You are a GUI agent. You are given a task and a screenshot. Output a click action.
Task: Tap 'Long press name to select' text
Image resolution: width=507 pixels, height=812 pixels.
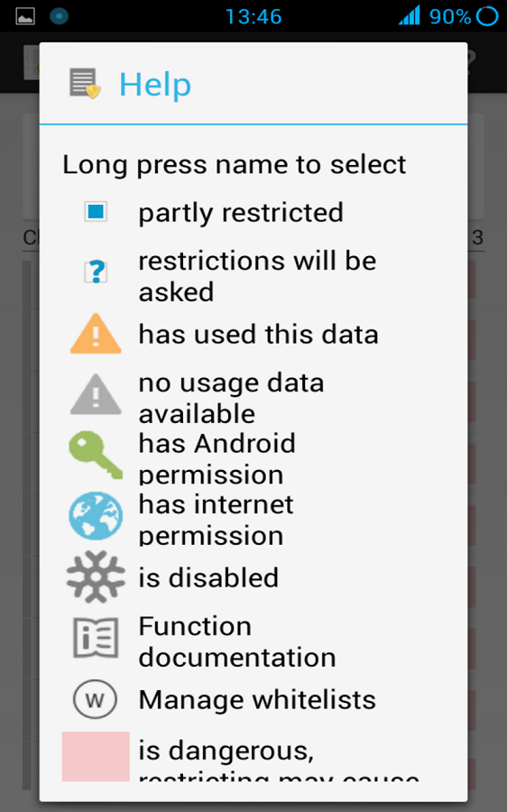click(x=235, y=165)
